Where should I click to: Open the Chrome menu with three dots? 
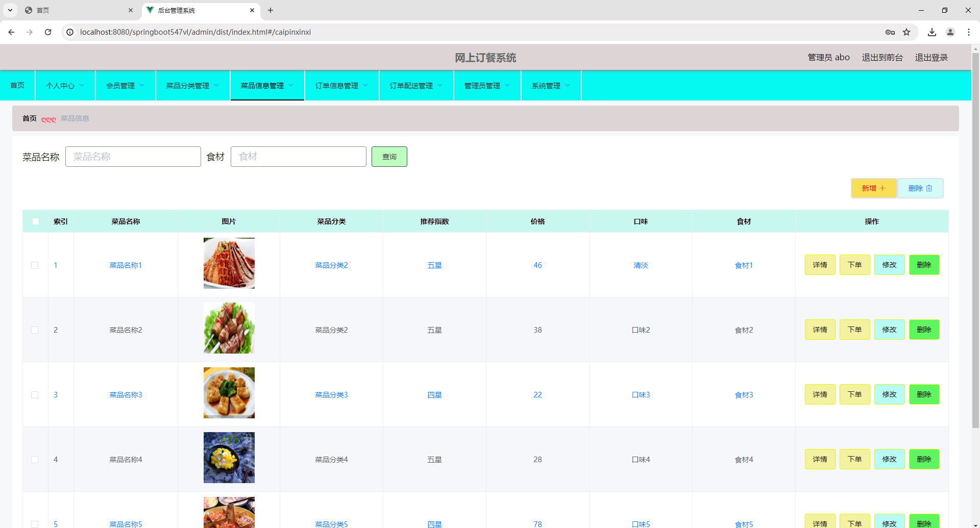tap(969, 32)
